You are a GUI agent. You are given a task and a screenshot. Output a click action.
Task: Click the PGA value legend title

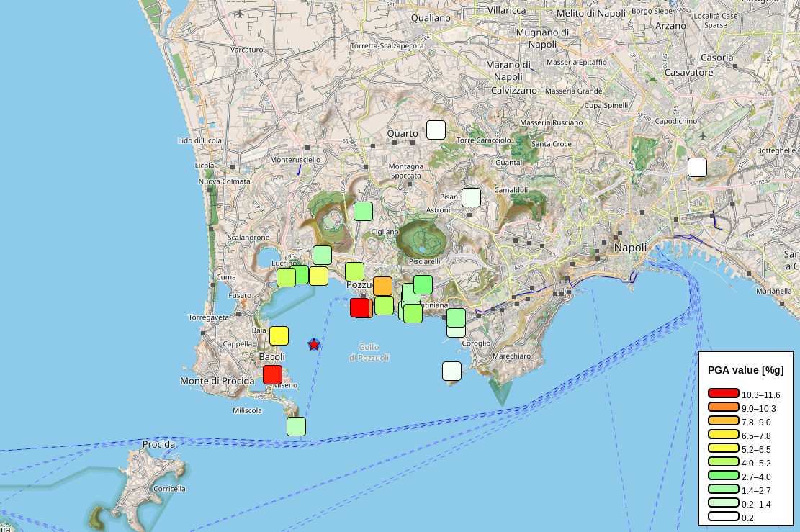click(745, 370)
